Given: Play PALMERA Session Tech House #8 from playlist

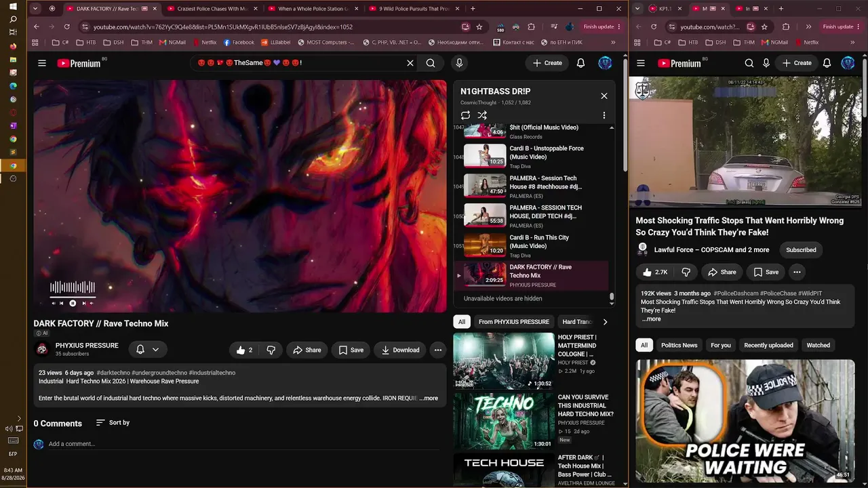Looking at the screenshot, I should [x=536, y=186].
